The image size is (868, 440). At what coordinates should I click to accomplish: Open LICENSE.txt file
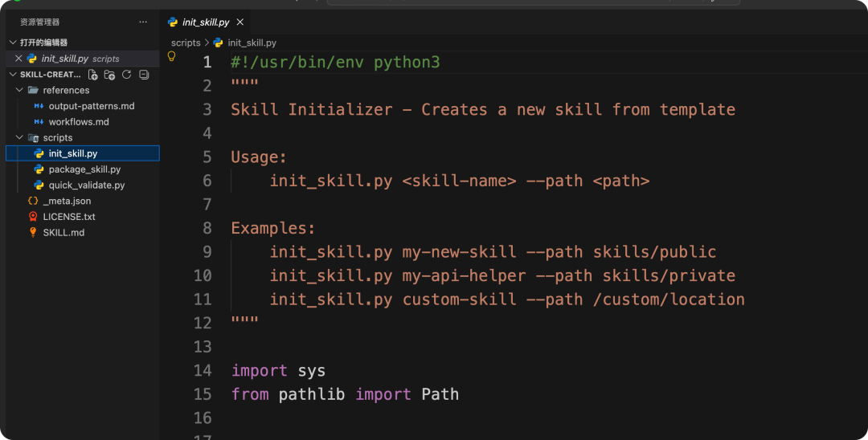[68, 217]
